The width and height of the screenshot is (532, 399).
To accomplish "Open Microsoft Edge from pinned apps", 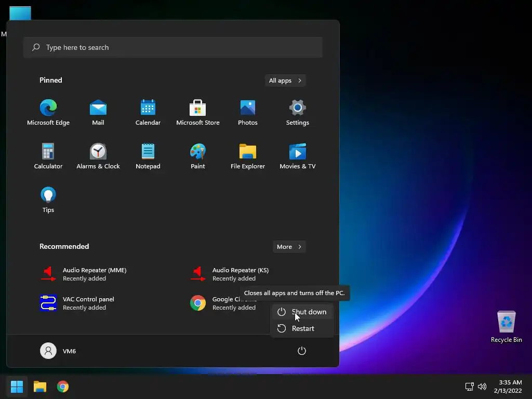I will click(48, 113).
